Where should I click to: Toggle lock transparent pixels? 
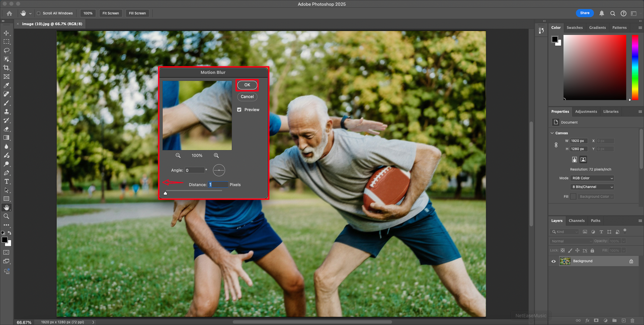[x=562, y=250]
